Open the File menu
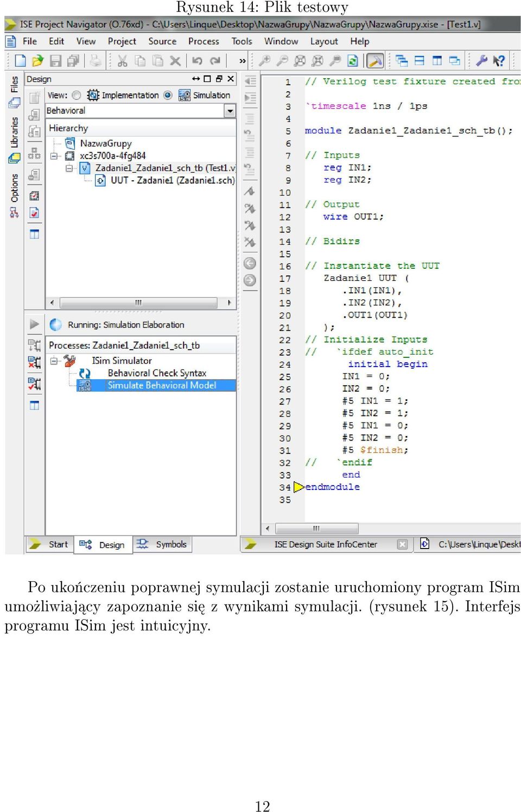This screenshot has height=812, width=521. [30, 41]
